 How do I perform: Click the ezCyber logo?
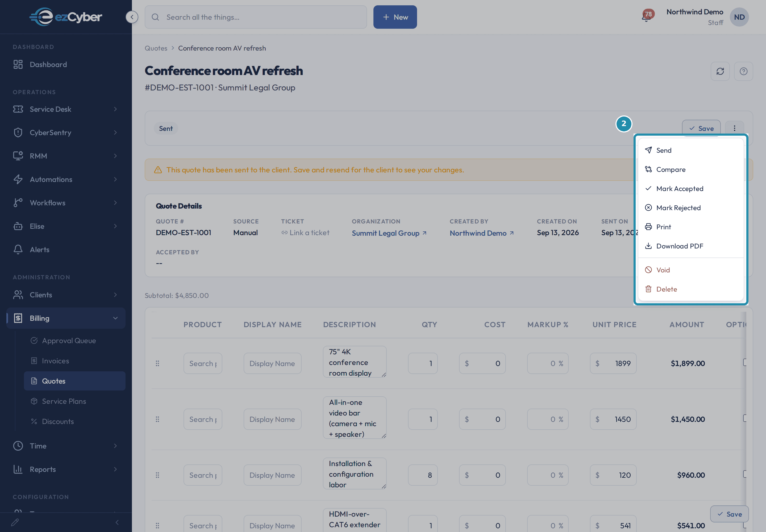click(x=66, y=17)
